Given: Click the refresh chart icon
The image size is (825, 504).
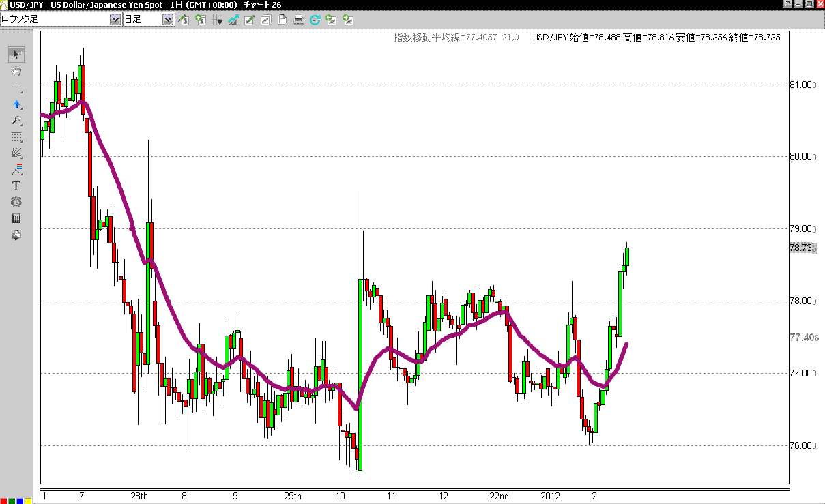Looking at the screenshot, I should click(315, 20).
